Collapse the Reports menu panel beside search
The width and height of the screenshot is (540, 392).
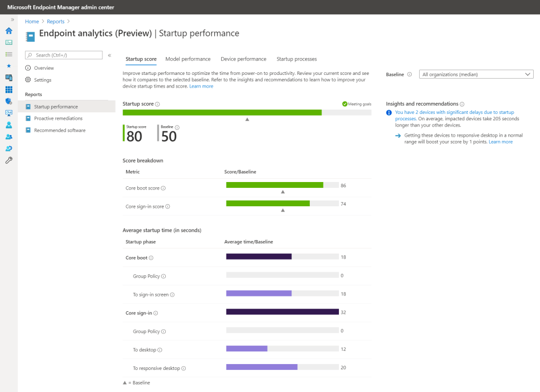pos(109,55)
